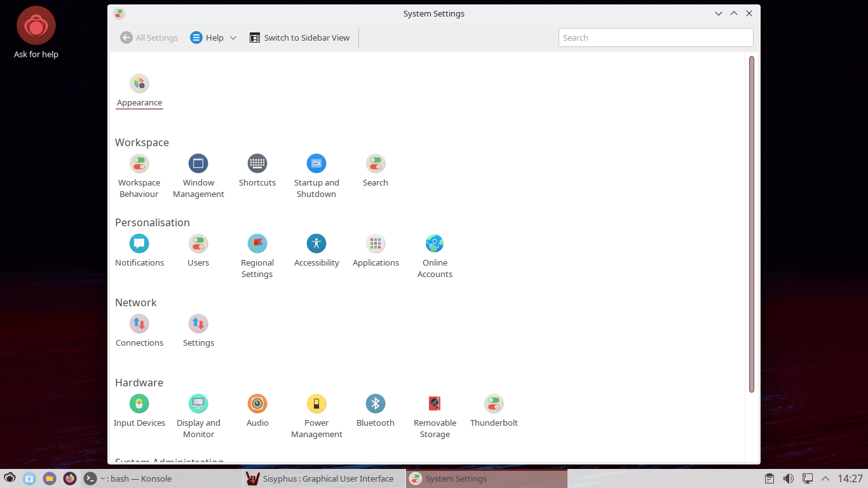Open the volume control tray icon
This screenshot has width=868, height=488.
788,478
